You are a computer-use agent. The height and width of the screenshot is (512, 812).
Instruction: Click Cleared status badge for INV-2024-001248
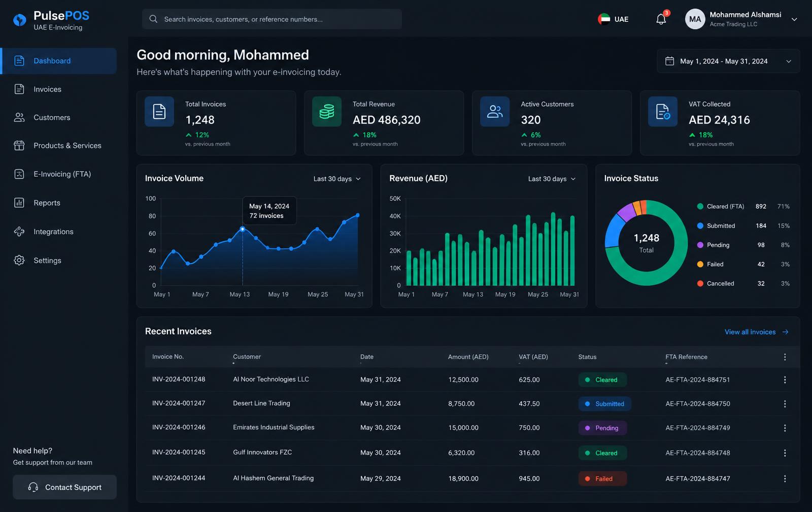point(602,380)
